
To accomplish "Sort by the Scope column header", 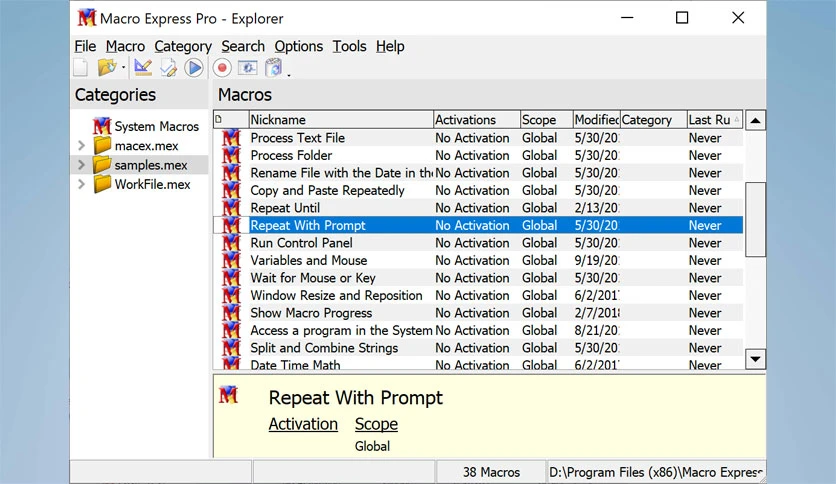I will tap(546, 119).
